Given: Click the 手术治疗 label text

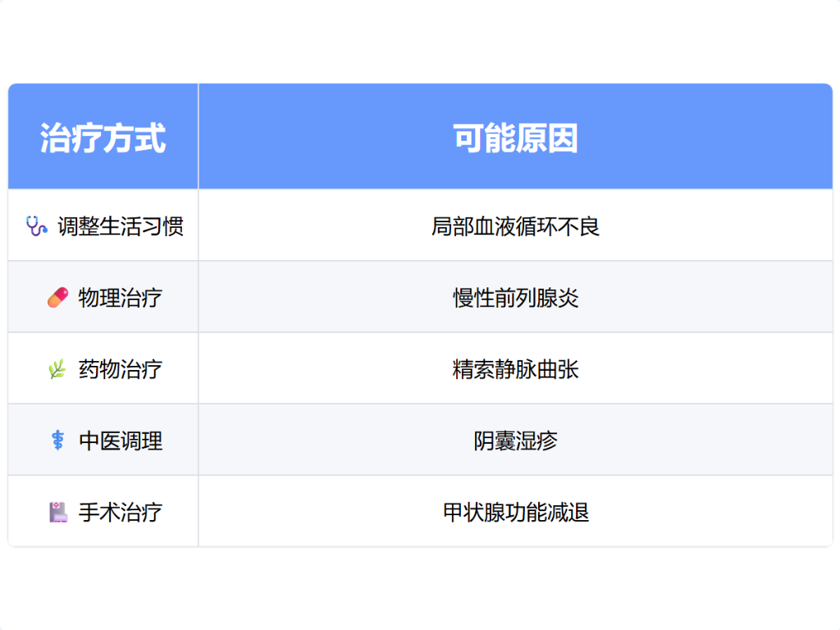Looking at the screenshot, I should 121,513.
